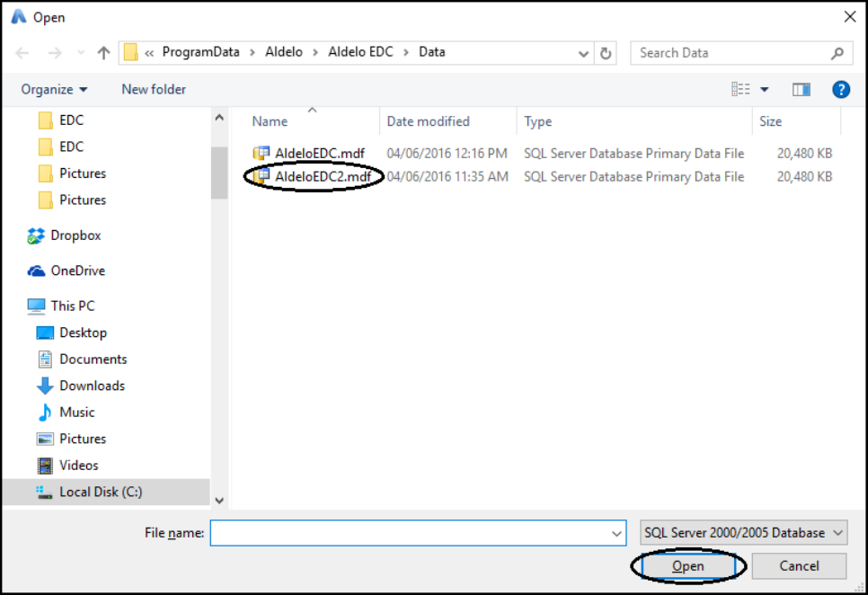
Task: Click the folder icon in address bar
Action: [x=130, y=53]
